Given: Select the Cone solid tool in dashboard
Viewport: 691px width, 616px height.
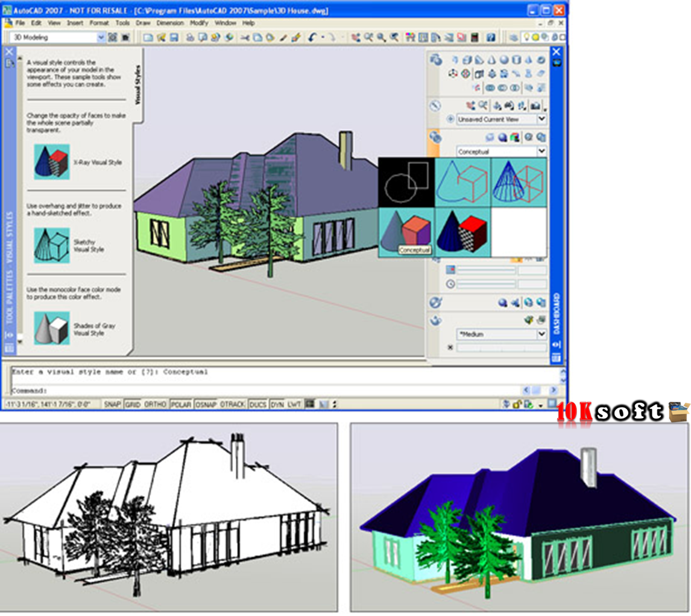Looking at the screenshot, I should [x=492, y=60].
